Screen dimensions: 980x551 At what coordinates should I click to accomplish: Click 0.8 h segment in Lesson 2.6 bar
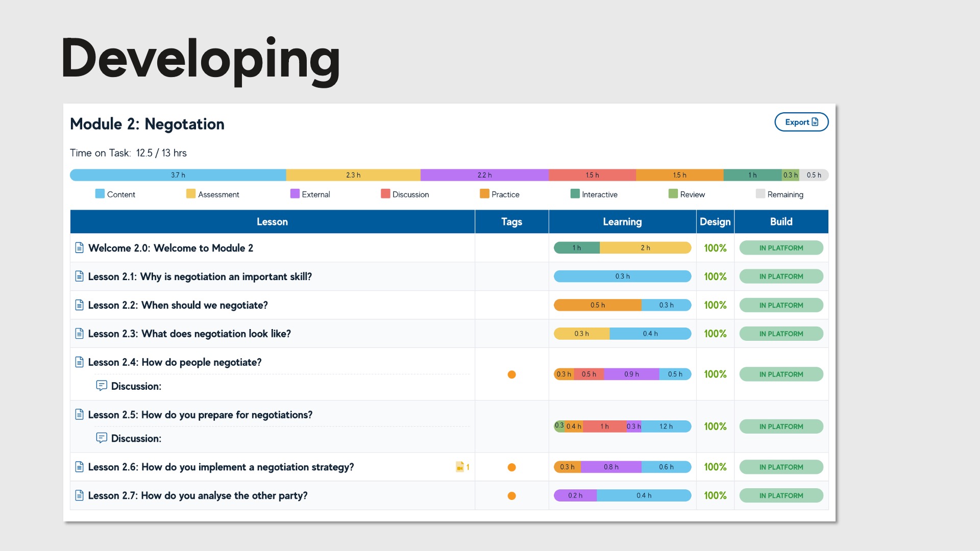click(x=611, y=467)
